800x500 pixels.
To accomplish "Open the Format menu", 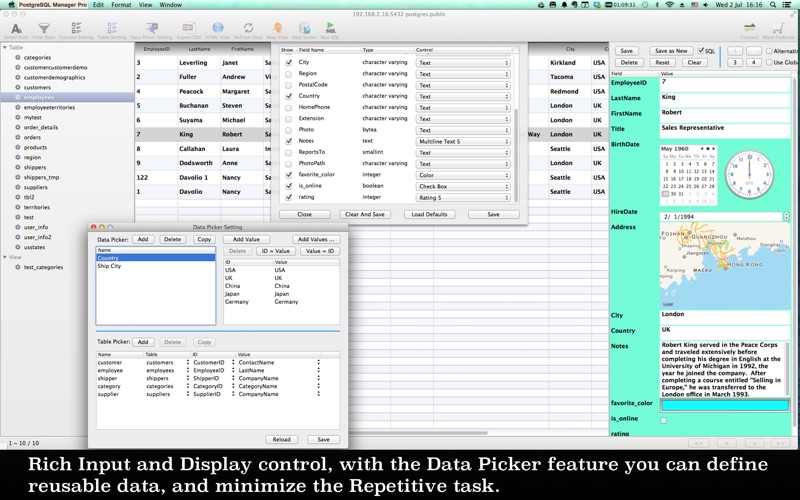I will pos(121,5).
